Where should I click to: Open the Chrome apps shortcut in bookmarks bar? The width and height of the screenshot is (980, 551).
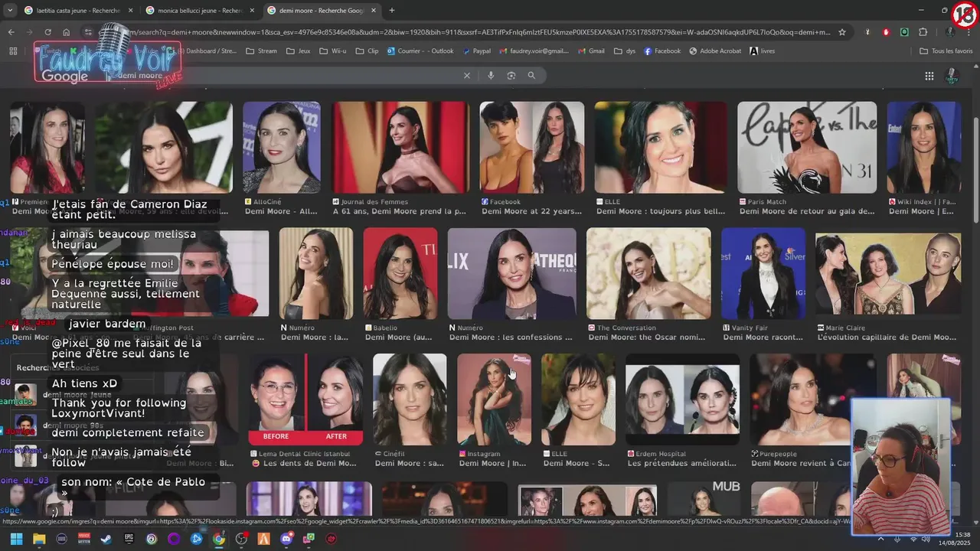click(x=13, y=51)
